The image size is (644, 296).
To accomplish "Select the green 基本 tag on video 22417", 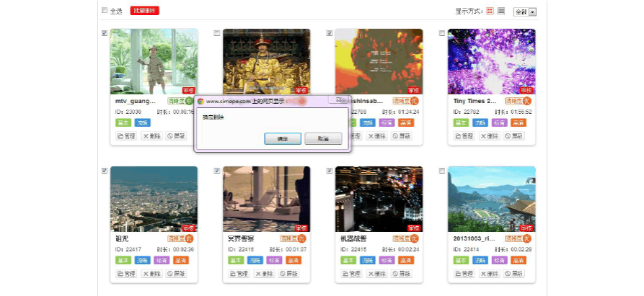I will (122, 260).
